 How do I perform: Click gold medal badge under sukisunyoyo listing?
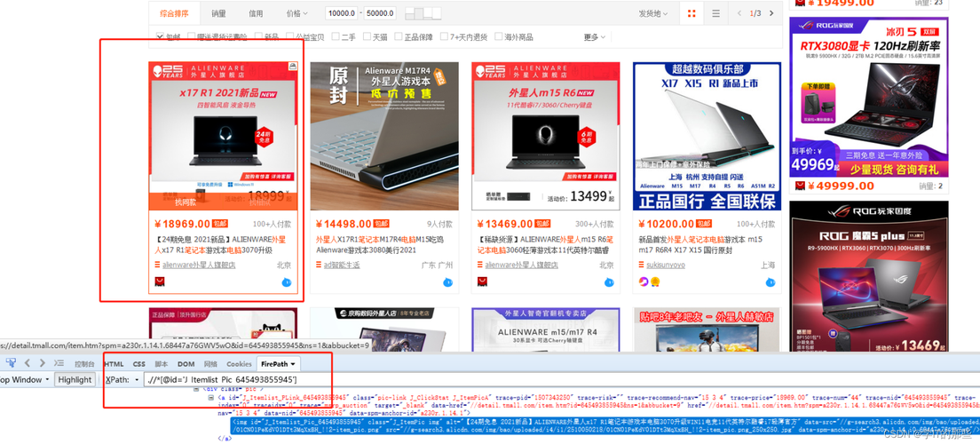654,282
